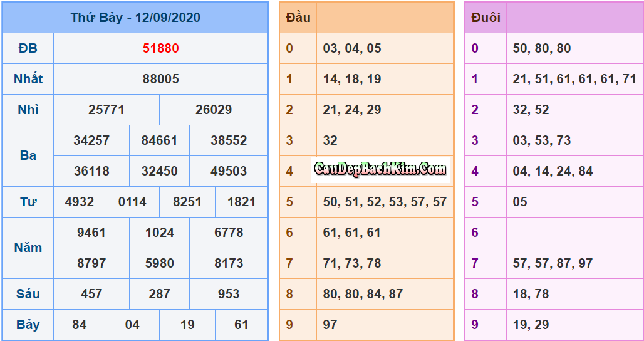This screenshot has width=644, height=341.
Task: Select Năm prize number 1024
Action: [x=159, y=233]
